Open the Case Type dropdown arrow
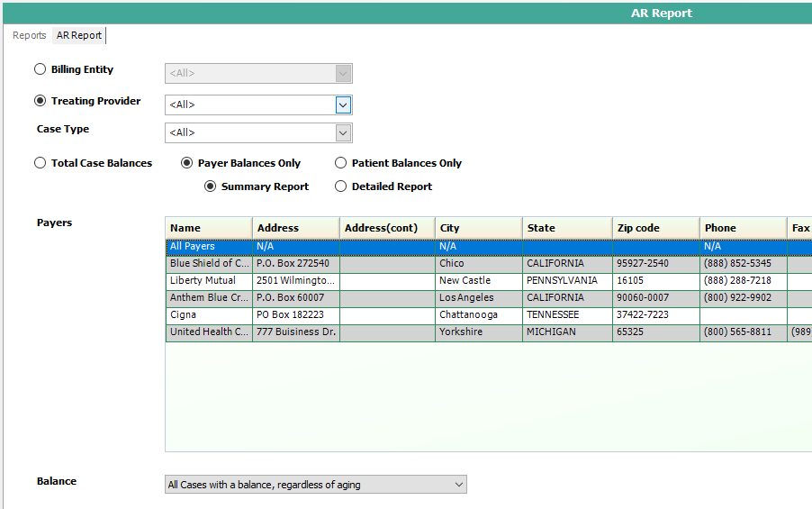The image size is (812, 509). (x=343, y=133)
